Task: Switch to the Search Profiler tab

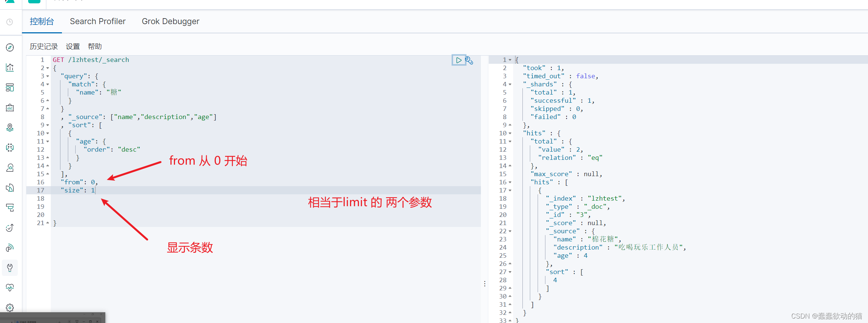Action: (98, 22)
